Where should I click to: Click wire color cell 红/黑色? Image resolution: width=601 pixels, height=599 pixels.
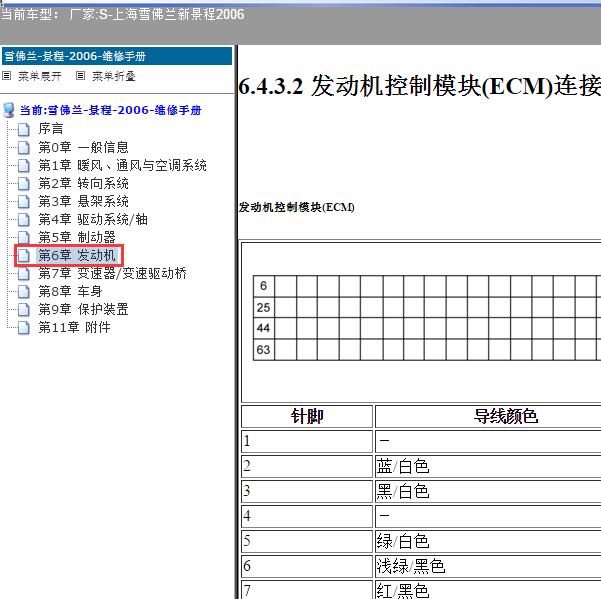coord(488,590)
